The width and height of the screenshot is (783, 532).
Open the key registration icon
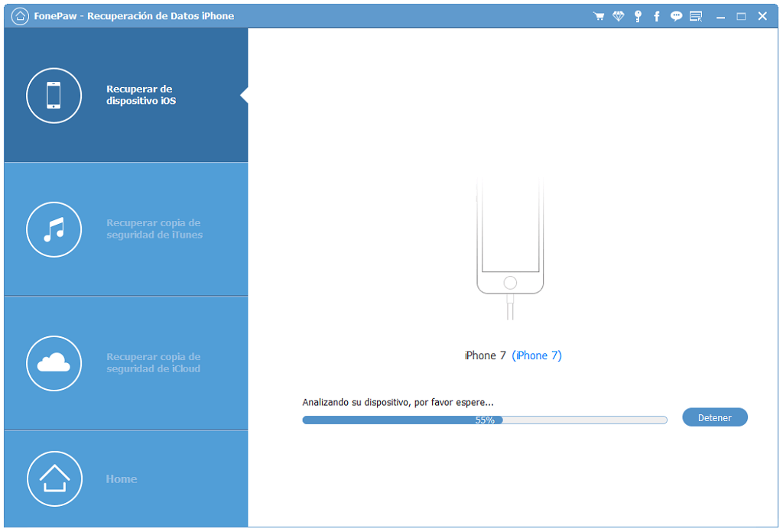coord(638,17)
